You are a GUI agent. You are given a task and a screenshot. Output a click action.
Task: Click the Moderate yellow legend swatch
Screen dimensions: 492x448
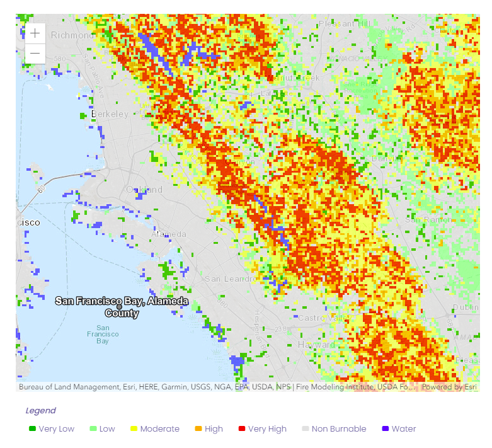point(134,428)
